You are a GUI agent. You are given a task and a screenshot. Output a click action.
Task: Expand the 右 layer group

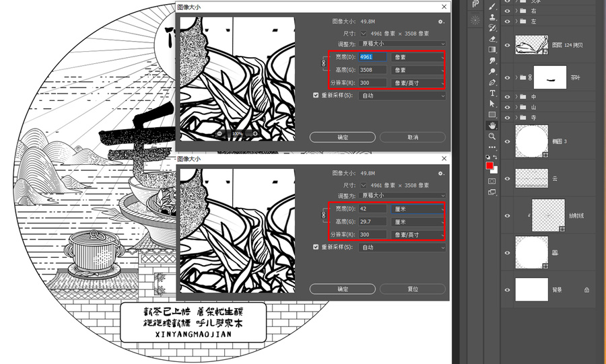[x=516, y=11]
